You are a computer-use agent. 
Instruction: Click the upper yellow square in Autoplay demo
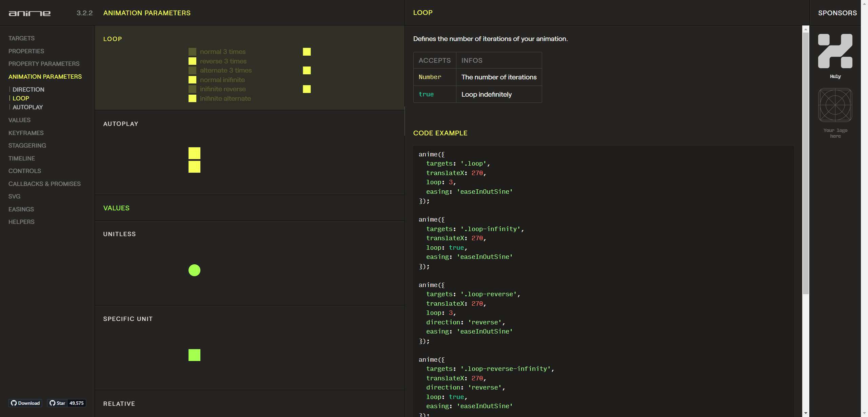(194, 153)
